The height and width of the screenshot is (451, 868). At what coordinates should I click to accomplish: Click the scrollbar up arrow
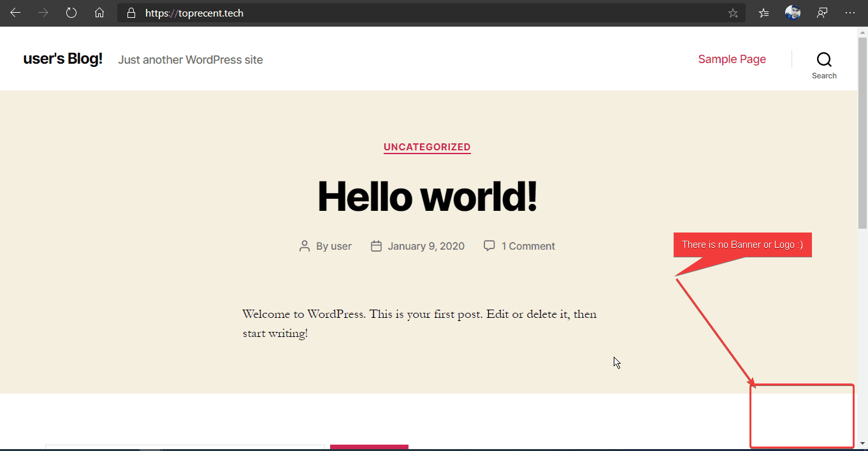(863, 31)
